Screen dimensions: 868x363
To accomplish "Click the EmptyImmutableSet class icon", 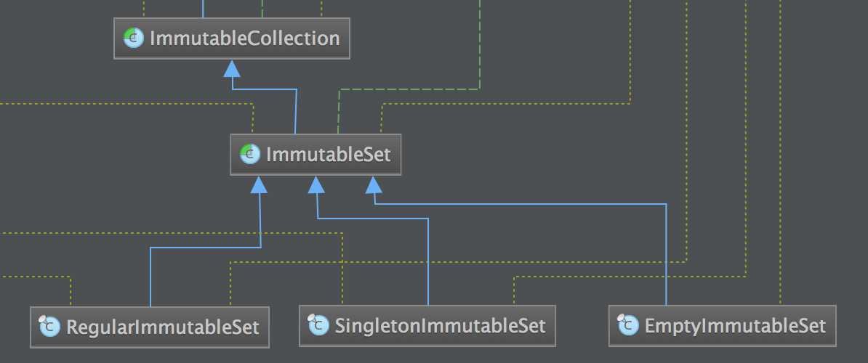I will [x=628, y=325].
